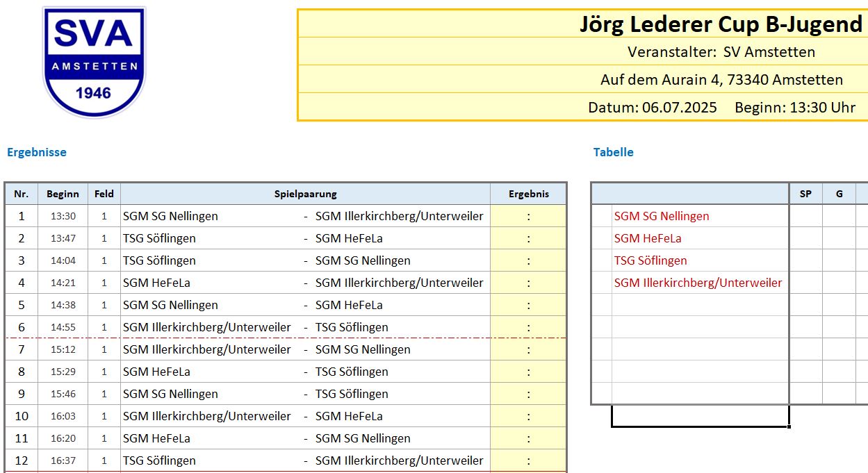
Task: Click the Ergebnis cell for match 7
Action: click(x=528, y=349)
